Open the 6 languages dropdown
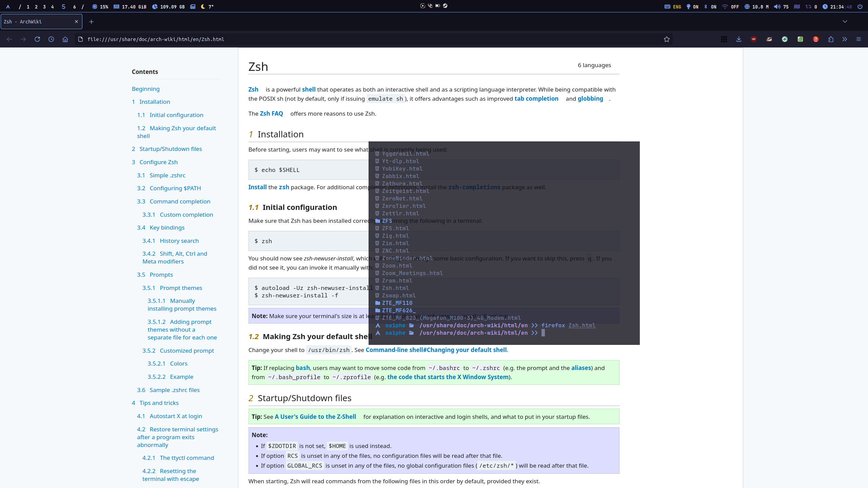 tap(594, 65)
